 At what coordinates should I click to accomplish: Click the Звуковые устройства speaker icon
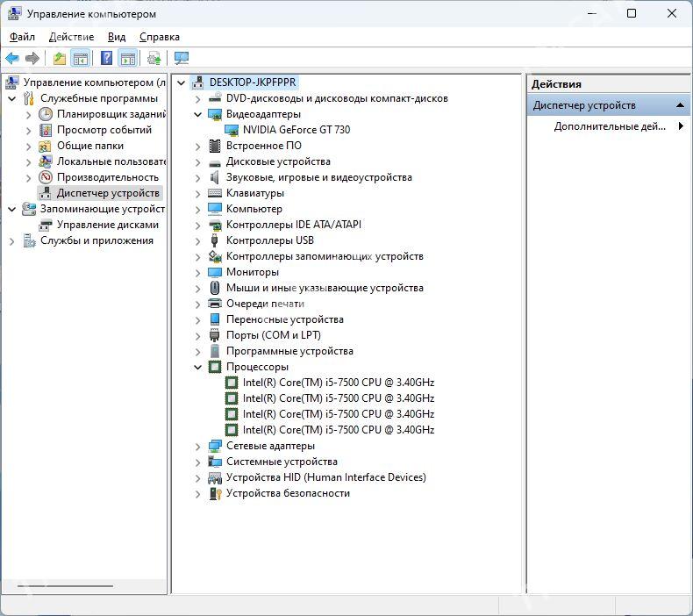click(215, 177)
